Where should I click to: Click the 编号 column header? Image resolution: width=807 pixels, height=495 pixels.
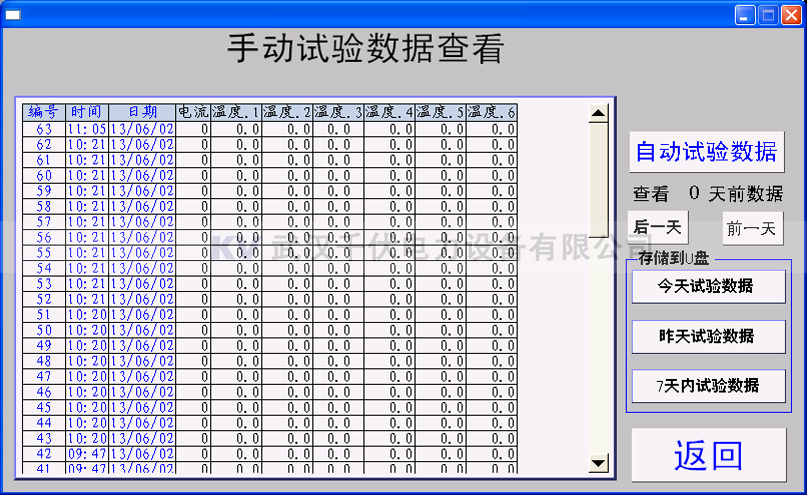pos(43,112)
